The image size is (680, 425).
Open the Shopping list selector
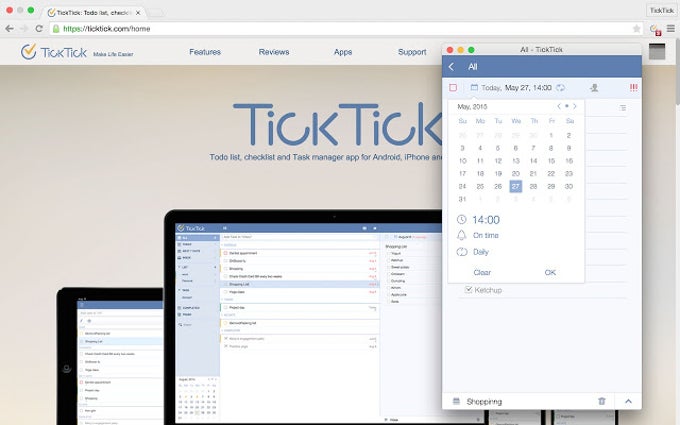tap(484, 402)
